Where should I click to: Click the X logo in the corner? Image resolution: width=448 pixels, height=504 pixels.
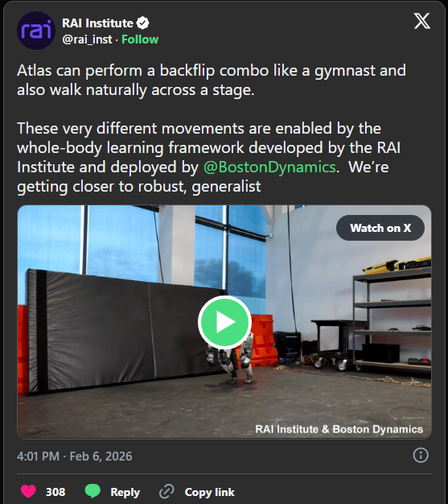(421, 21)
